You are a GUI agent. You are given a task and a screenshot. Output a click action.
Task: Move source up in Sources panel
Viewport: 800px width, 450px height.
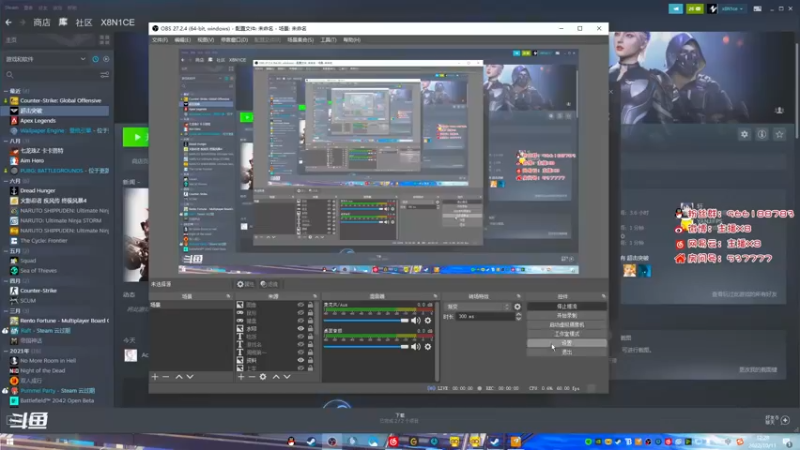(276, 377)
